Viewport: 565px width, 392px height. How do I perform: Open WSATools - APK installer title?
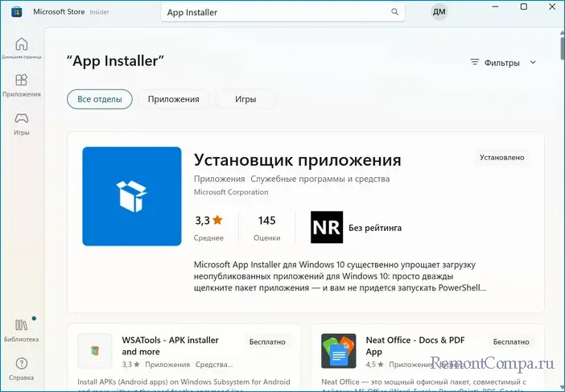pyautogui.click(x=170, y=345)
